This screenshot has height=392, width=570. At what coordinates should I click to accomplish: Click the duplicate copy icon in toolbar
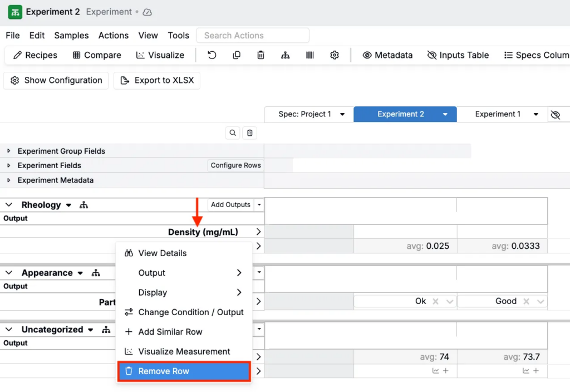tap(237, 55)
